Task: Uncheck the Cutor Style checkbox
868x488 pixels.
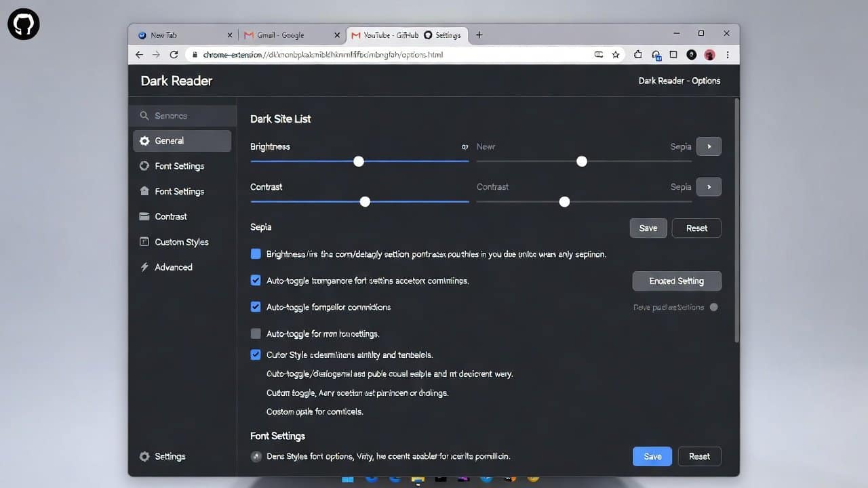Action: [256, 354]
